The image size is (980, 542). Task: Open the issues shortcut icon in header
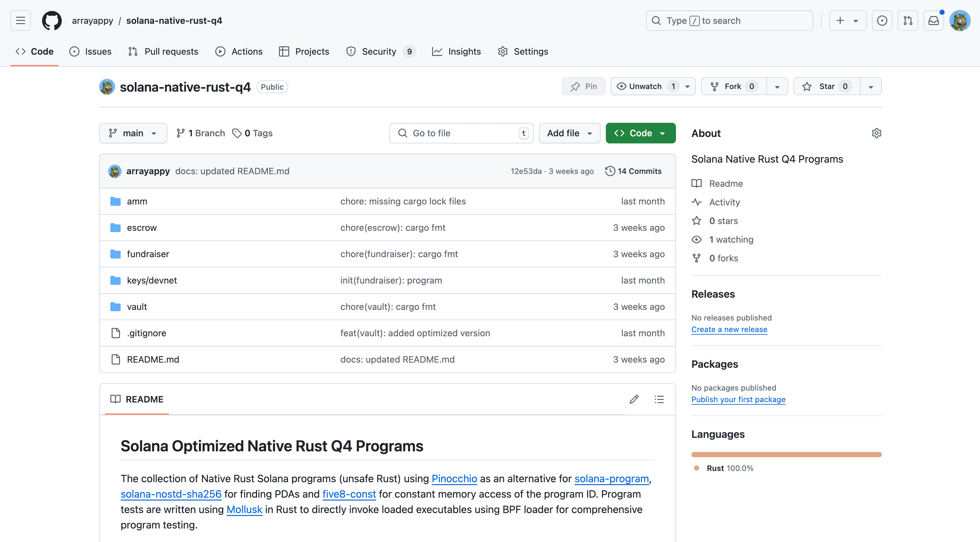882,21
